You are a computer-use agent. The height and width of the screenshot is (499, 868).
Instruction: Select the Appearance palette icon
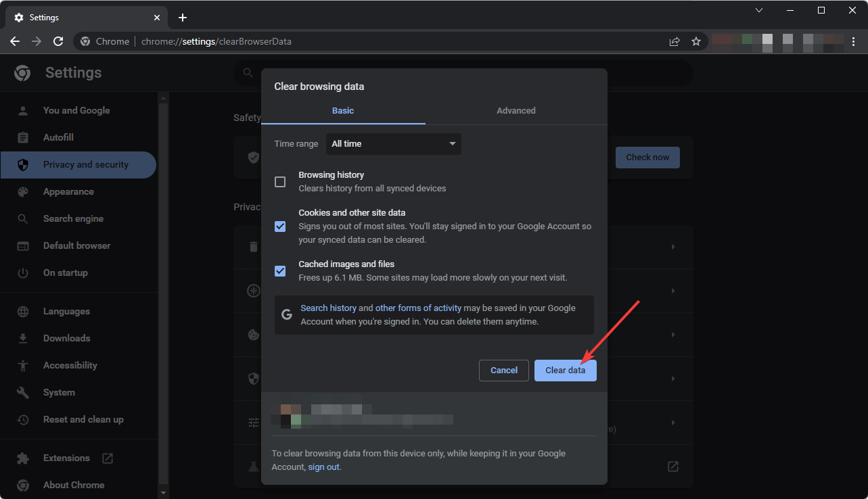pyautogui.click(x=23, y=191)
